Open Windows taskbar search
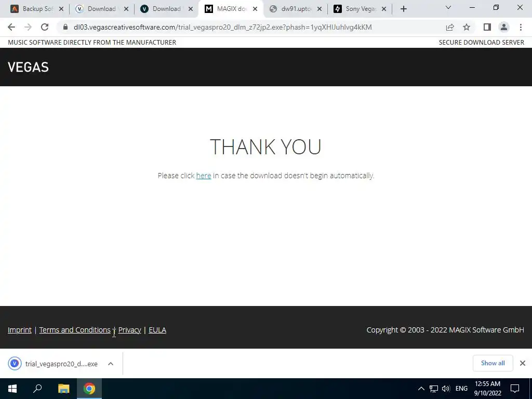This screenshot has width=532, height=399. (x=37, y=389)
